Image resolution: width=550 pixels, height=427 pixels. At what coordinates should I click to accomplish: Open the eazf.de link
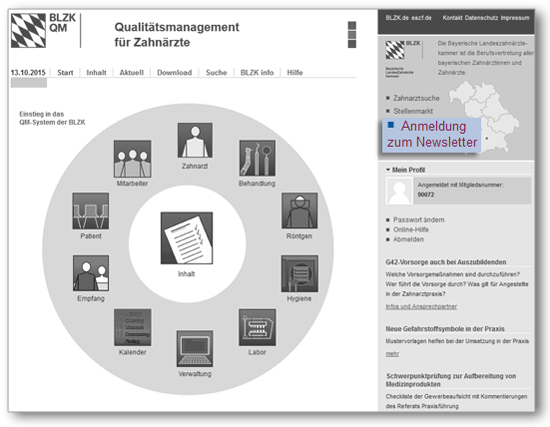(x=421, y=18)
